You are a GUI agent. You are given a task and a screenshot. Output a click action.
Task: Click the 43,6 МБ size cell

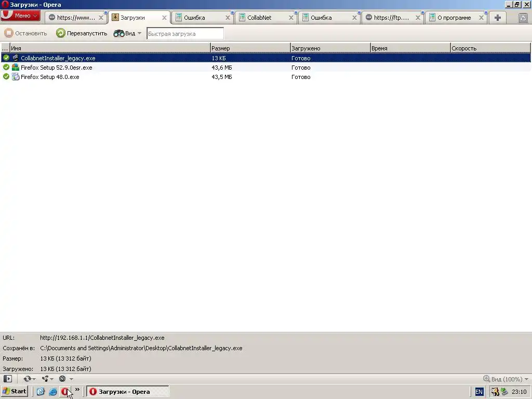coord(222,68)
